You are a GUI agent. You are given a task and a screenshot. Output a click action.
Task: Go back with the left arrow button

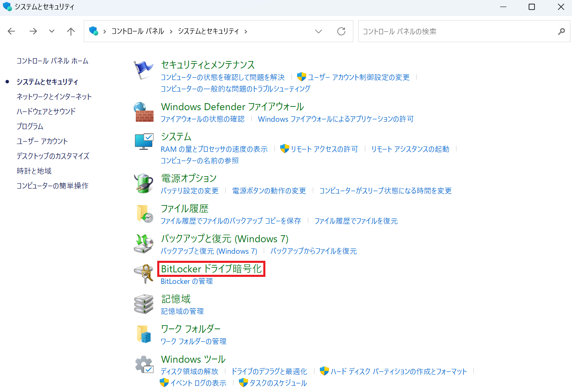(x=12, y=31)
